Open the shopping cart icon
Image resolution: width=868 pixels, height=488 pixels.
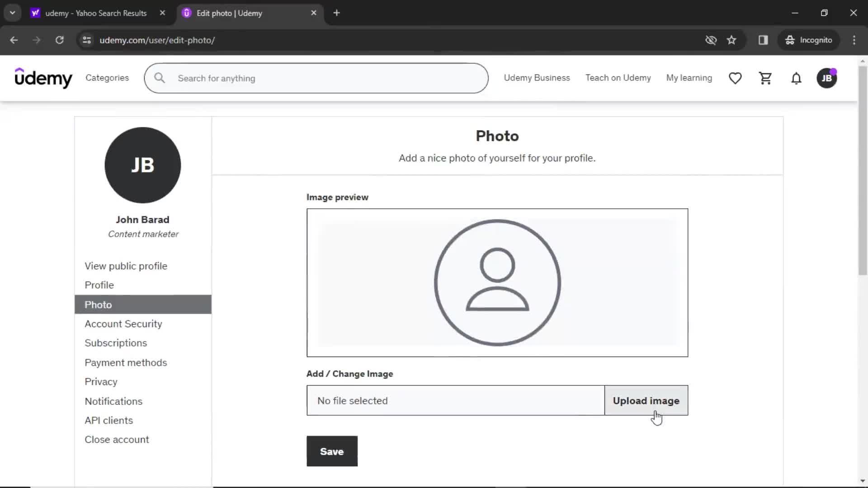click(x=765, y=78)
